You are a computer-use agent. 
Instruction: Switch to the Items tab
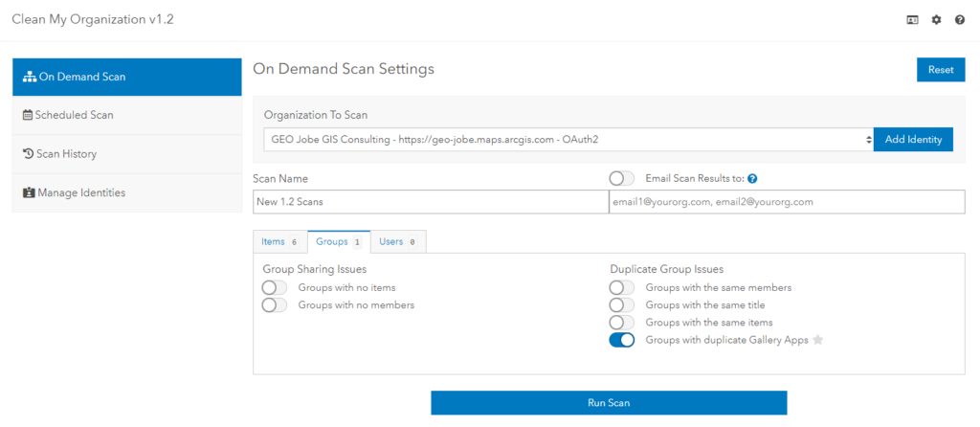(280, 242)
